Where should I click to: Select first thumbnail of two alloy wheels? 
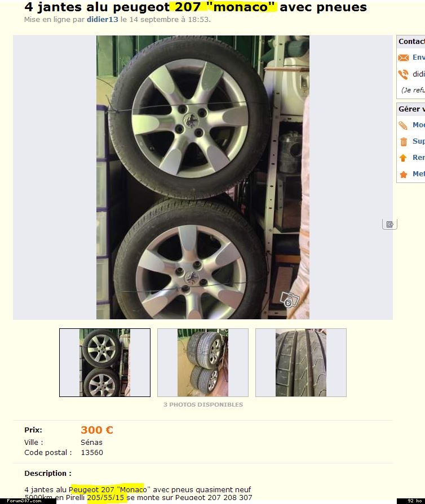(x=105, y=363)
